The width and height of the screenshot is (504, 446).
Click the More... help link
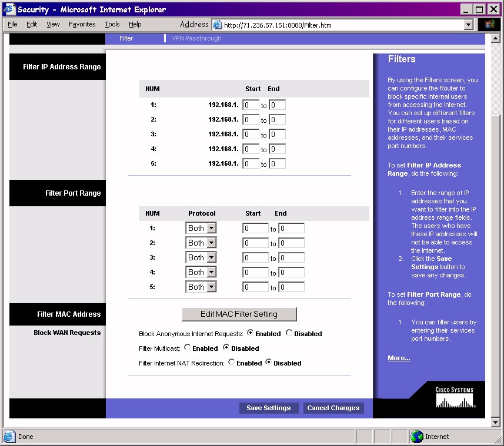coord(399,358)
